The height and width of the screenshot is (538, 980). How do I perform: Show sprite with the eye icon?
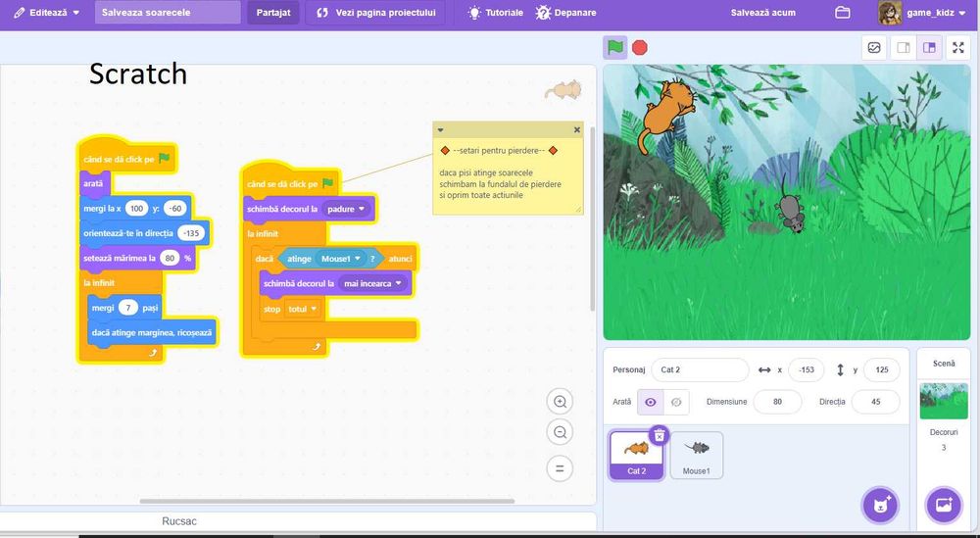(x=651, y=402)
